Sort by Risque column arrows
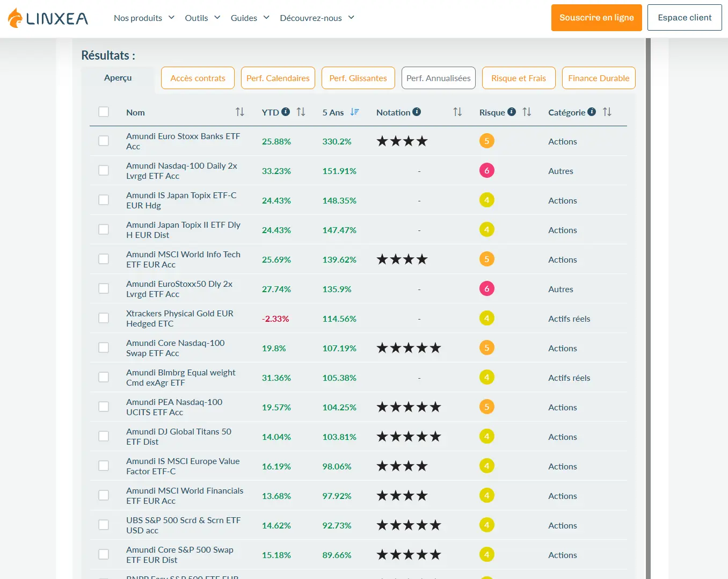This screenshot has height=579, width=728. [527, 112]
